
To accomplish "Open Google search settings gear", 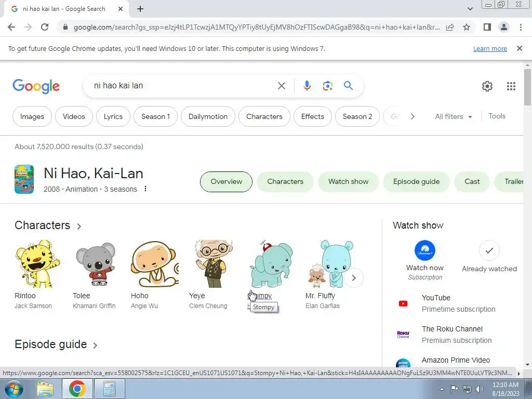I will tap(487, 86).
